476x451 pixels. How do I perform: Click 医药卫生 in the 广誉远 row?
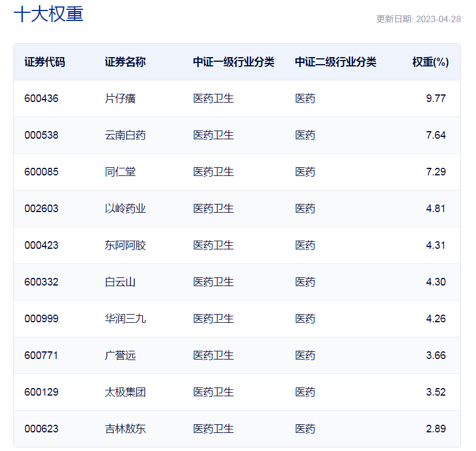coord(213,355)
